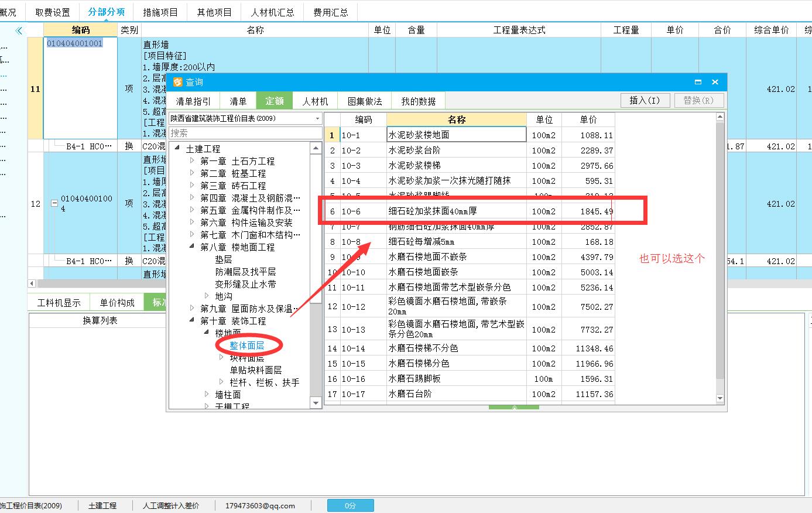Select quota row 10-1 水泥砂浆楼地面

[x=470, y=135]
